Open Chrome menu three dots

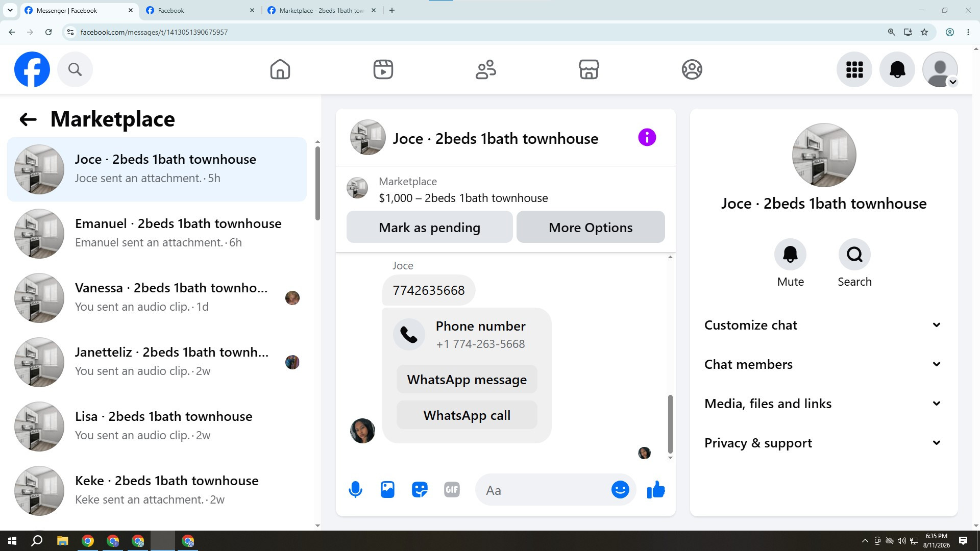tap(968, 32)
